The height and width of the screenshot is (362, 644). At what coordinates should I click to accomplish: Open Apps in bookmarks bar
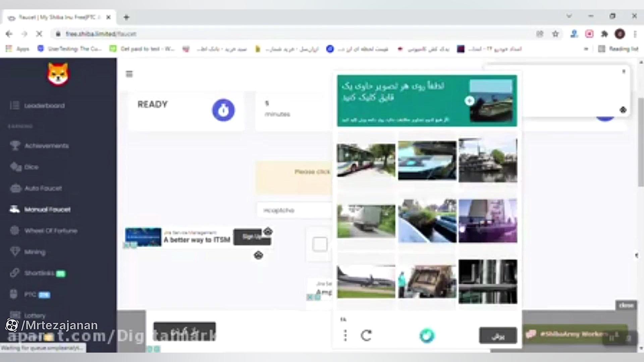18,49
